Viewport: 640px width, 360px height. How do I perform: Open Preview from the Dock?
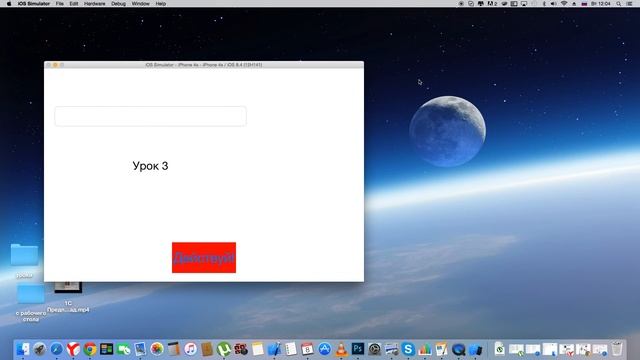(140, 349)
